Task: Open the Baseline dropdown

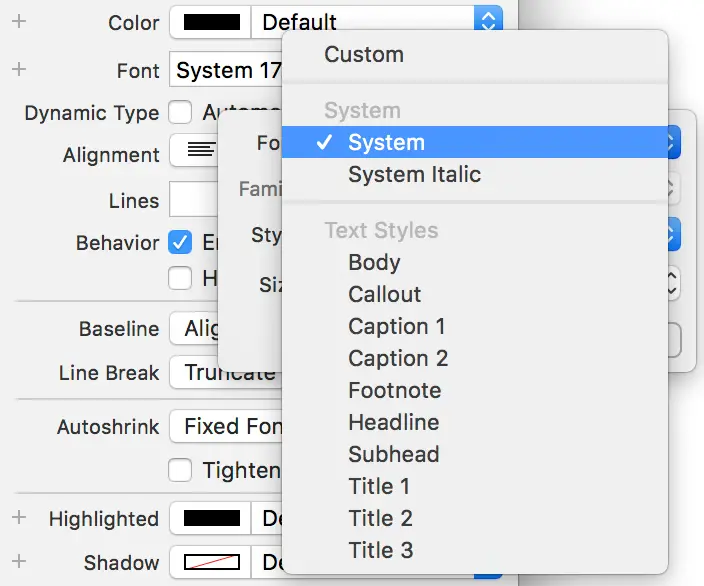Action: tap(227, 329)
